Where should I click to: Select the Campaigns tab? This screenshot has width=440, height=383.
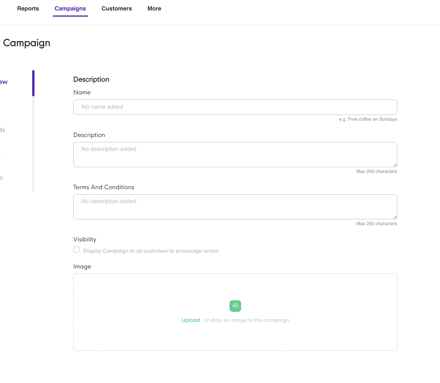pos(70,9)
